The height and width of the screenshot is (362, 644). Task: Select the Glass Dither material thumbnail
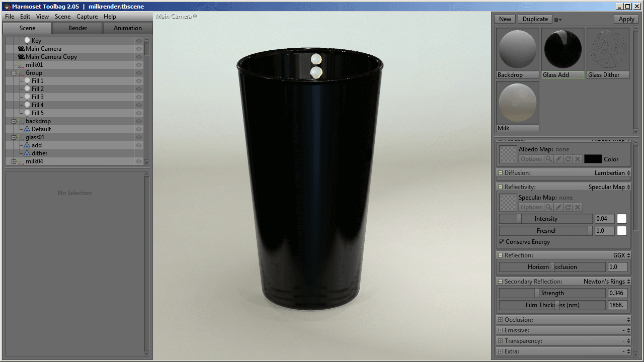(608, 49)
